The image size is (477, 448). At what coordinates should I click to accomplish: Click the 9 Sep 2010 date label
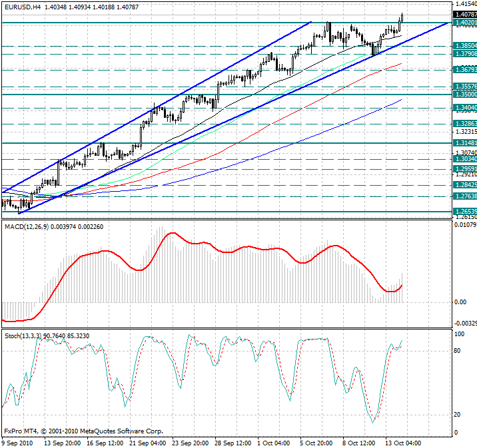tap(17, 443)
